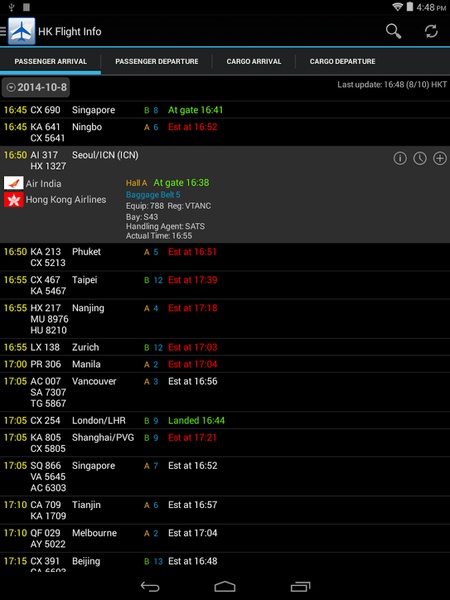Image resolution: width=450 pixels, height=600 pixels.
Task: Tap the 'Last update: 16:48' text
Action: 392,85
